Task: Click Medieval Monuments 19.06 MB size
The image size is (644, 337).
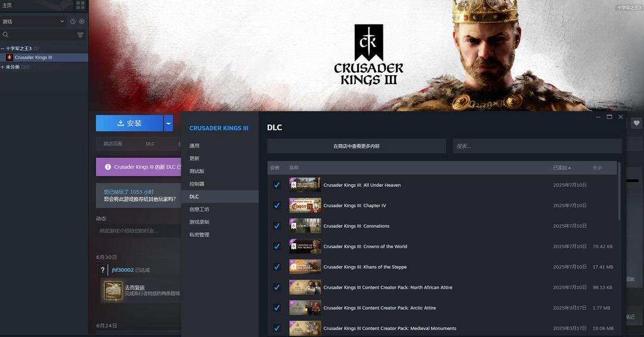Action: coord(603,329)
